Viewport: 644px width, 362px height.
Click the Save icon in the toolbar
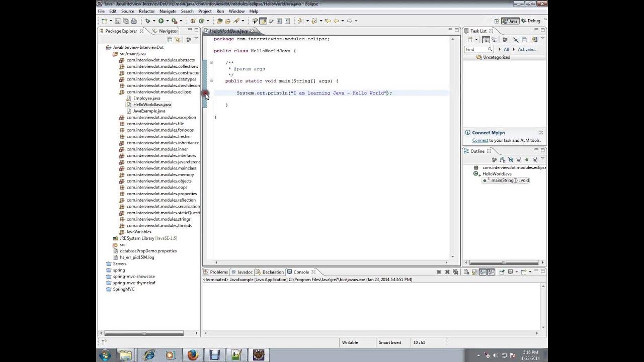pos(117,21)
